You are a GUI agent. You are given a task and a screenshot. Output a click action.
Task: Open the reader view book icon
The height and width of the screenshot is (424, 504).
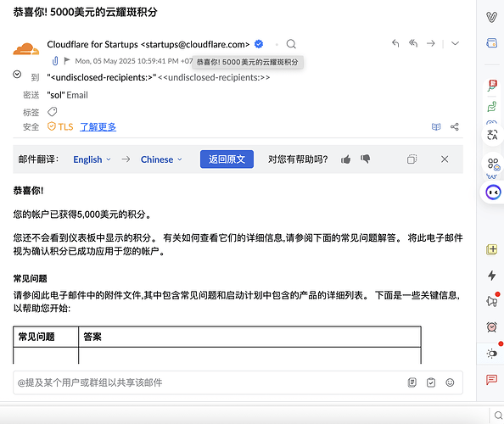point(436,127)
